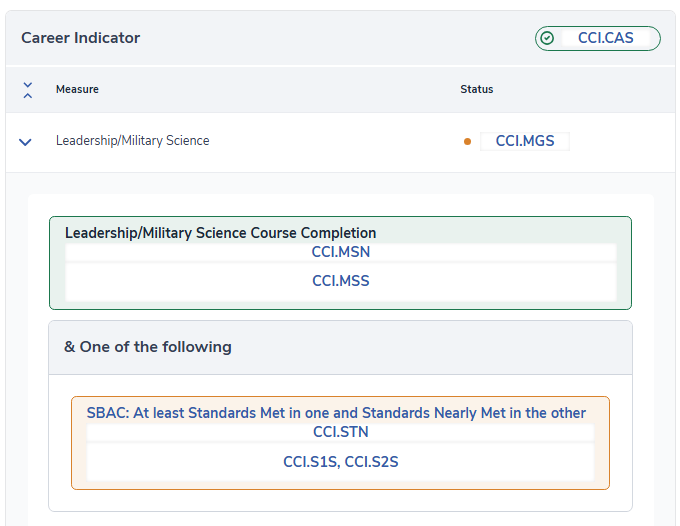This screenshot has width=680, height=526.
Task: Select the CCI.MSS course completion value
Action: (340, 281)
